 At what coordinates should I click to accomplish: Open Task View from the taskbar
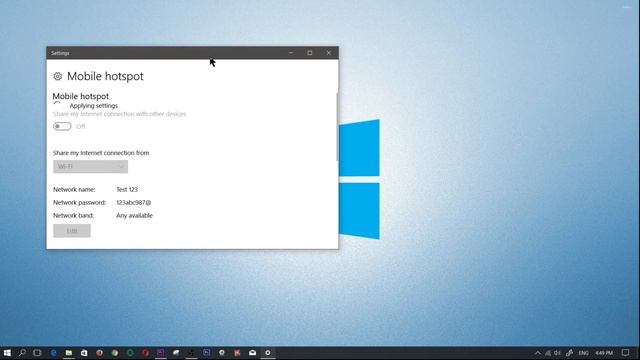coord(37,353)
